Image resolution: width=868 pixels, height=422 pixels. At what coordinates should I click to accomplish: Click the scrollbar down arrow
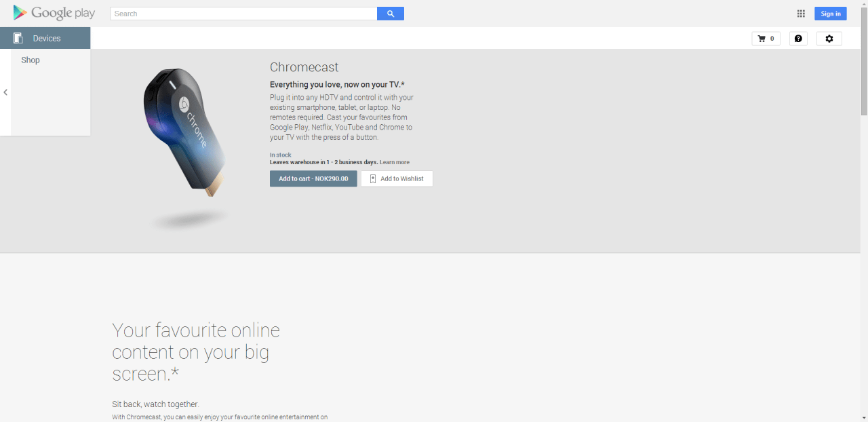coord(864,417)
